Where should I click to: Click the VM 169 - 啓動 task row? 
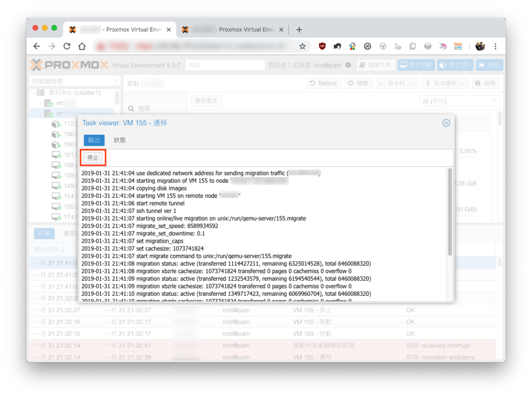pyautogui.click(x=262, y=334)
